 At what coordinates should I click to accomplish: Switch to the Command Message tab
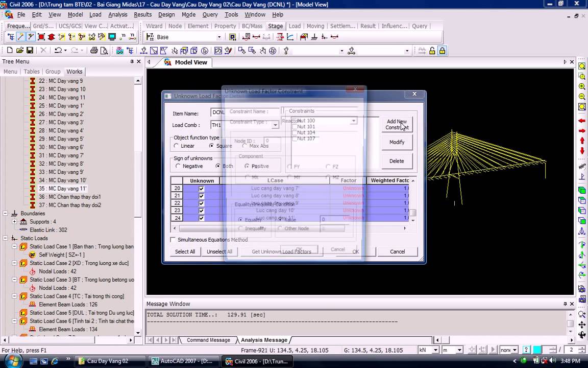[x=208, y=340]
